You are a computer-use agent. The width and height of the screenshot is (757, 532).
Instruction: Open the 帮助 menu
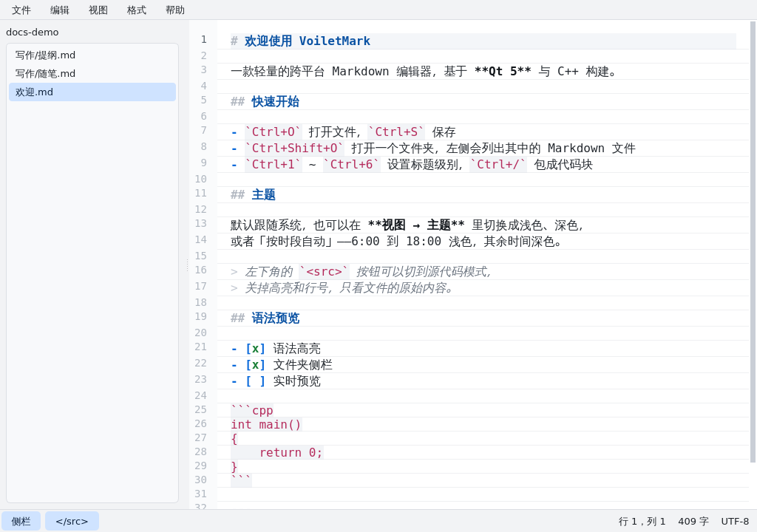pos(175,10)
